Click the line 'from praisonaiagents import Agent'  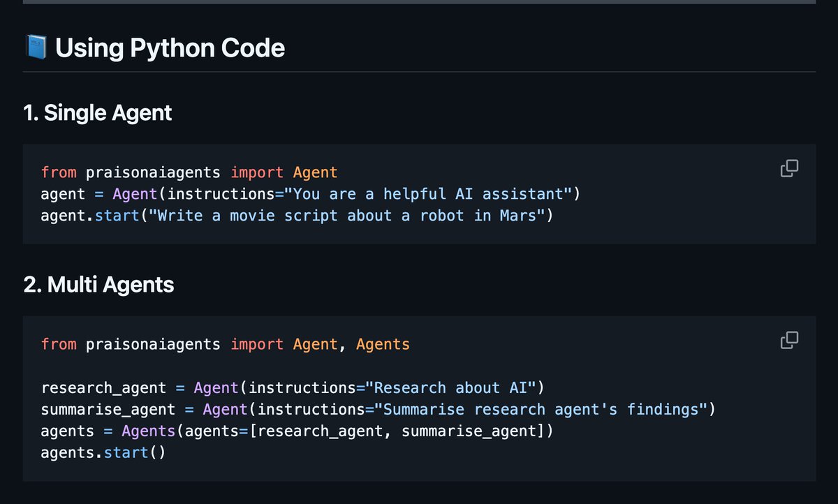(189, 172)
